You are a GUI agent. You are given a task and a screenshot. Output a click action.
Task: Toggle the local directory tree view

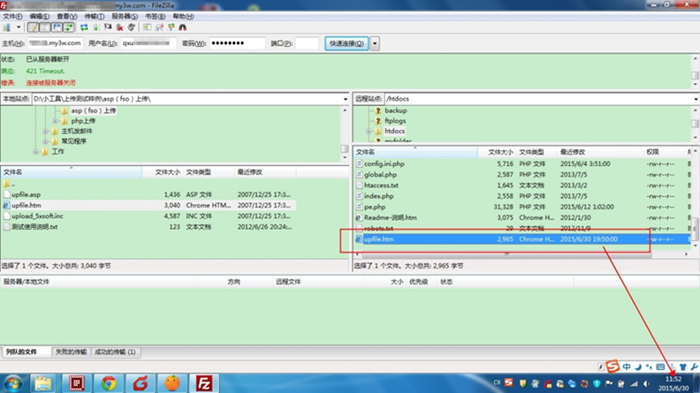tap(45, 28)
